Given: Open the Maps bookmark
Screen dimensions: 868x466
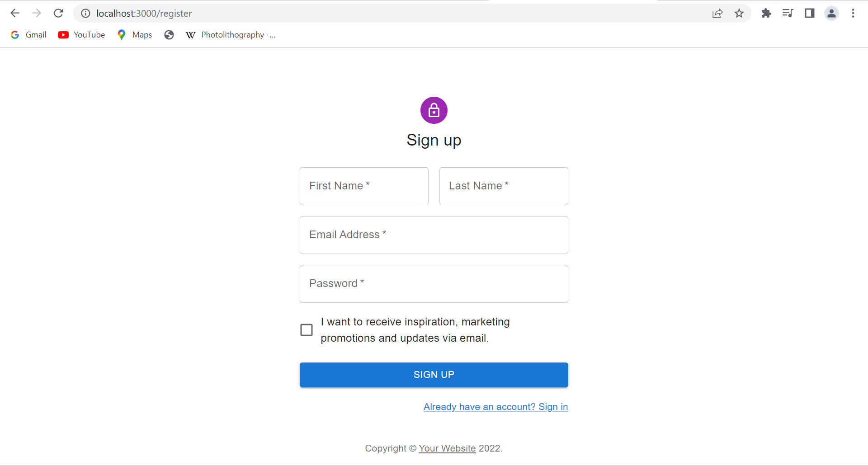Looking at the screenshot, I should point(134,34).
